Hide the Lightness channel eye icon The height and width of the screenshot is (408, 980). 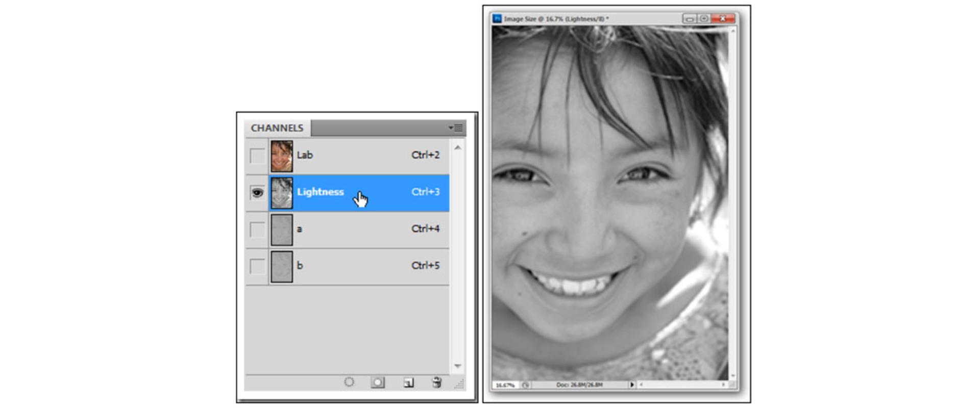point(257,193)
